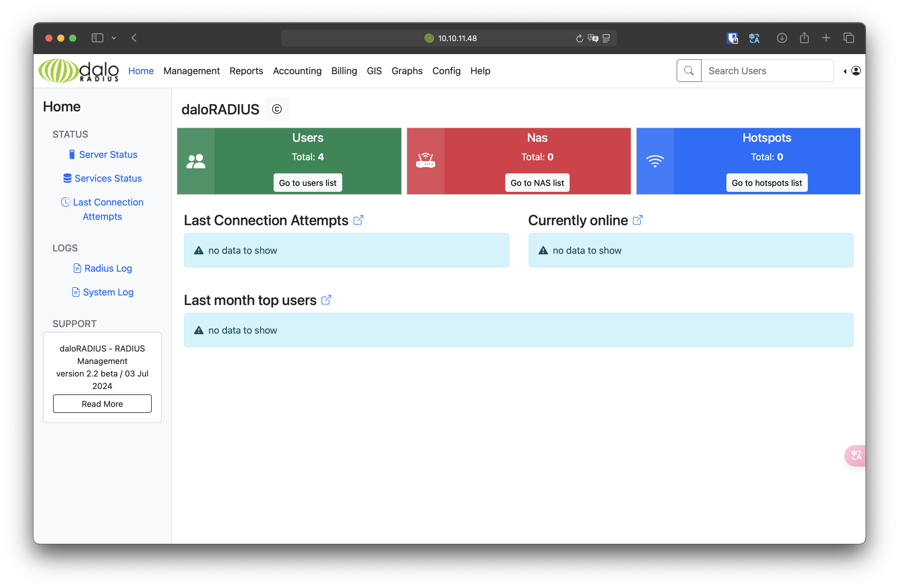Click the translate icon in address bar
This screenshot has width=899, height=588.
click(x=593, y=38)
